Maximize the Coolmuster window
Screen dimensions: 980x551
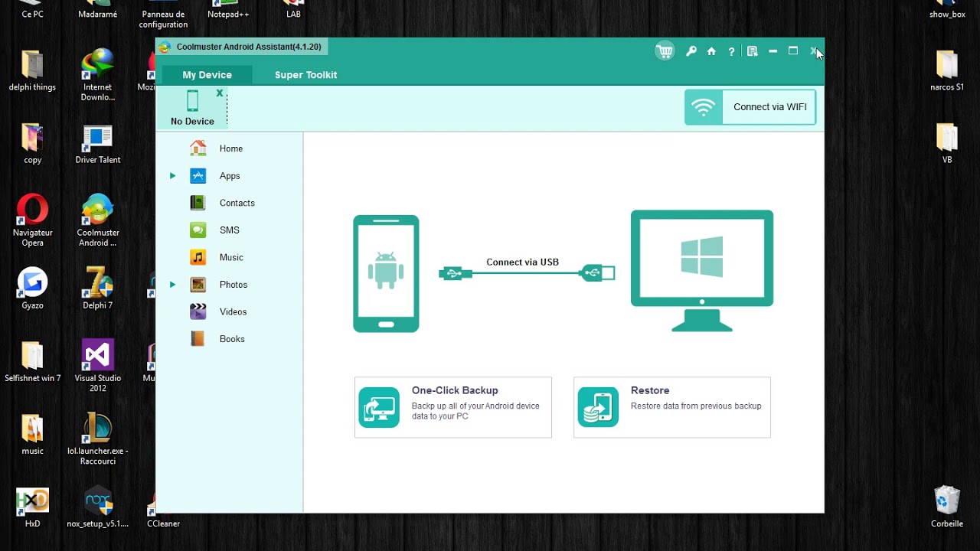click(793, 51)
